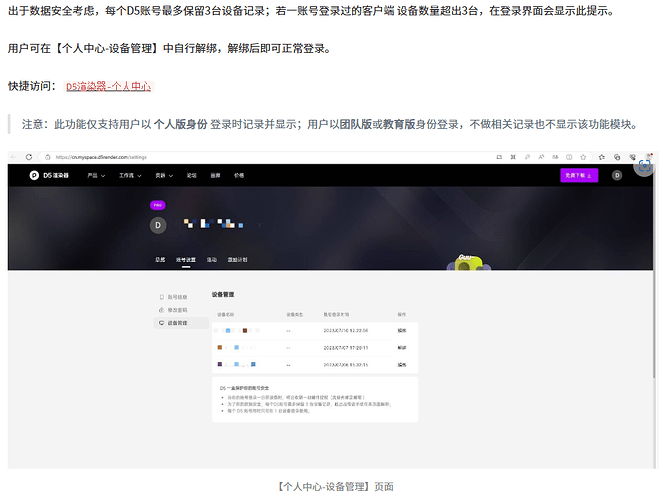Click the 操作 column header

(x=402, y=315)
